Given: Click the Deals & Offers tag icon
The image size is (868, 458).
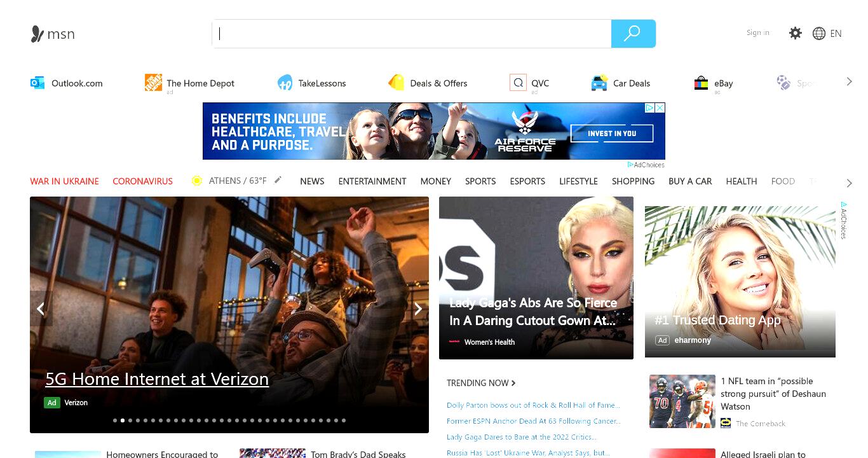Looking at the screenshot, I should click(397, 83).
